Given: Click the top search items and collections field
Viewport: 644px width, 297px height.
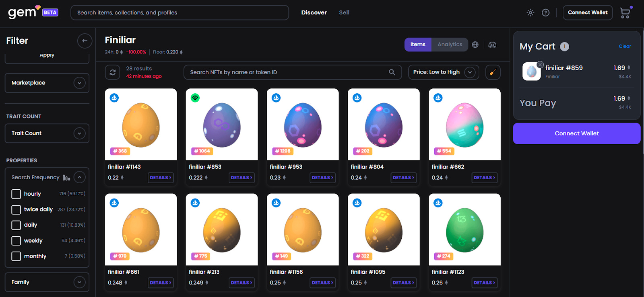Looking at the screenshot, I should click(x=180, y=12).
